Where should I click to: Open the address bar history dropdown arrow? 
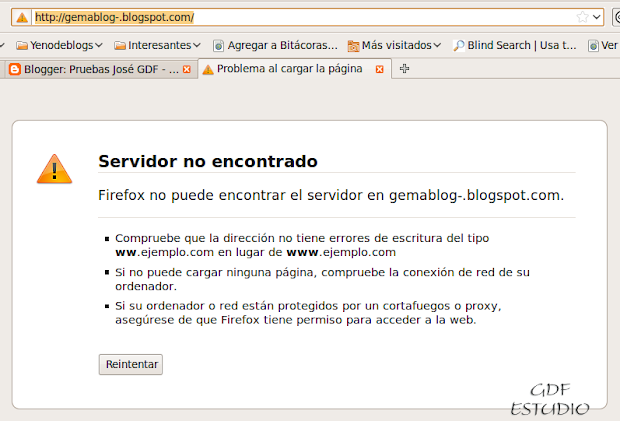(x=597, y=17)
